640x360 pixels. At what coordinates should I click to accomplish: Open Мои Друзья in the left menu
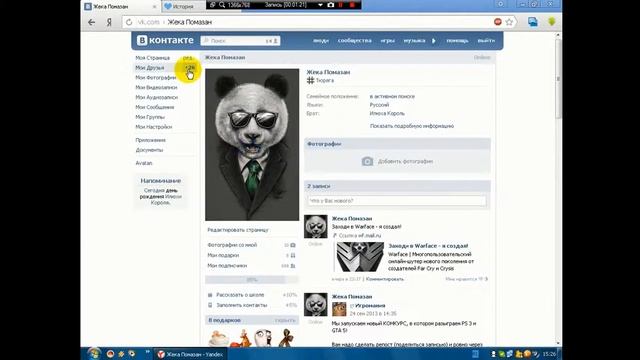(x=150, y=68)
